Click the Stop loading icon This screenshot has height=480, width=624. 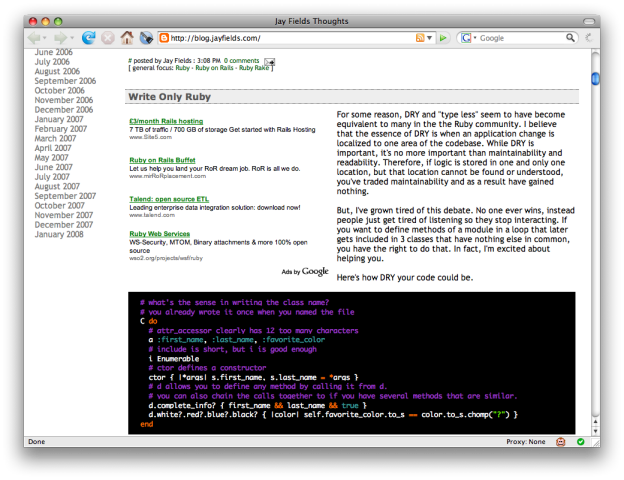click(x=107, y=38)
